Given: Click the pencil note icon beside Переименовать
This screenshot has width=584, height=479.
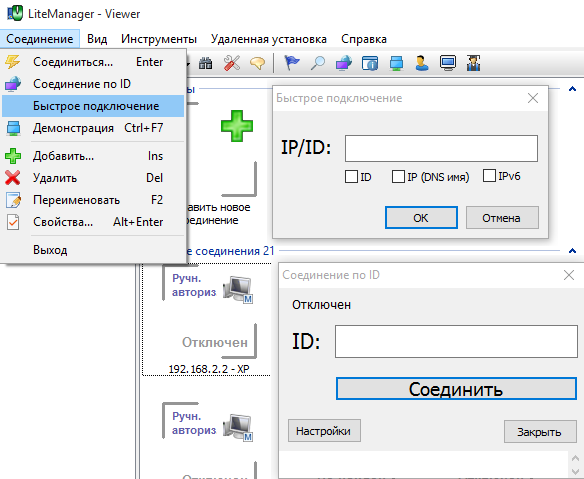Looking at the screenshot, I should click(13, 200).
